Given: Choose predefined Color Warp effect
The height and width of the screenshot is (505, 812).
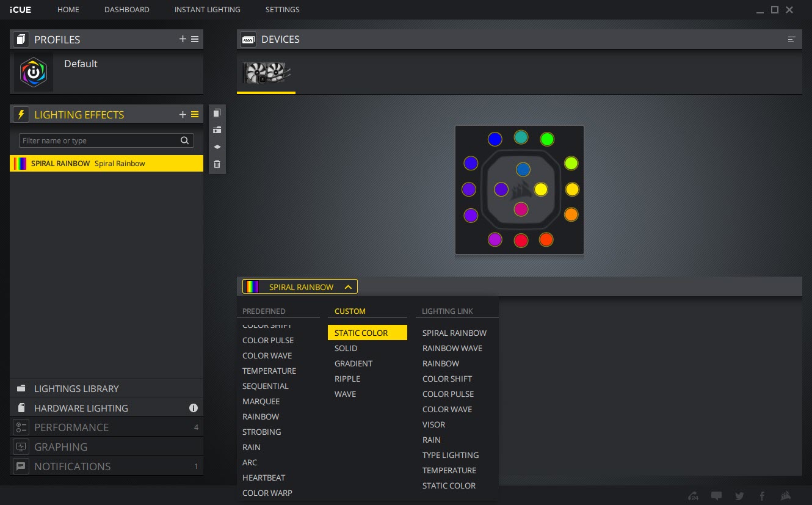Looking at the screenshot, I should tap(267, 493).
